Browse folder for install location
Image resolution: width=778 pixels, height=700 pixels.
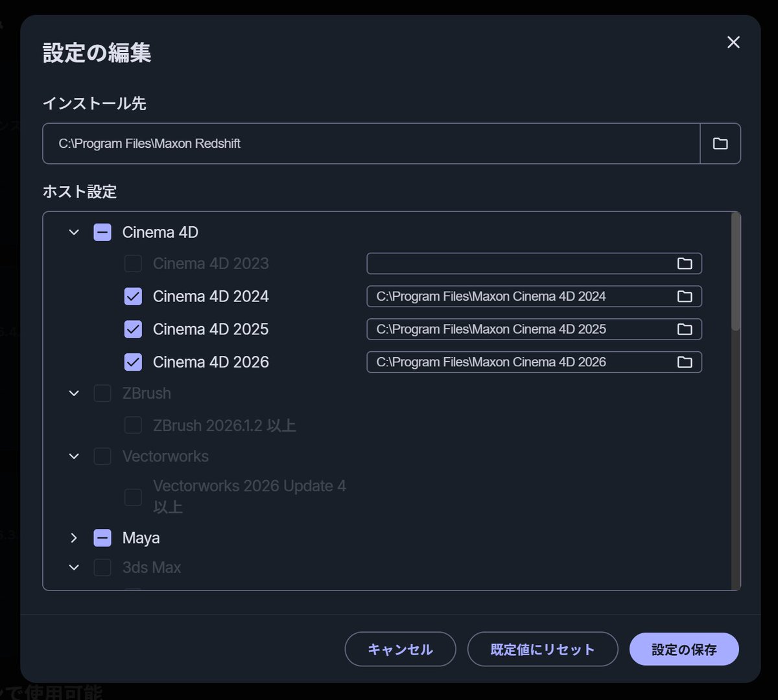click(x=720, y=143)
